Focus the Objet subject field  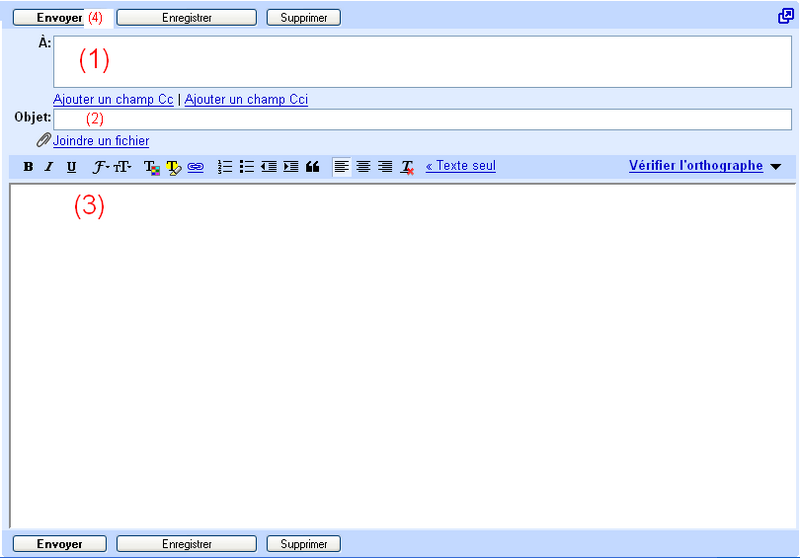coord(422,119)
